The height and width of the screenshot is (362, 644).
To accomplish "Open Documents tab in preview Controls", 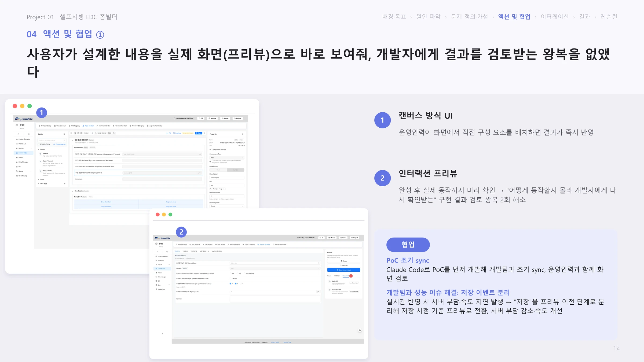I will coord(346,276).
